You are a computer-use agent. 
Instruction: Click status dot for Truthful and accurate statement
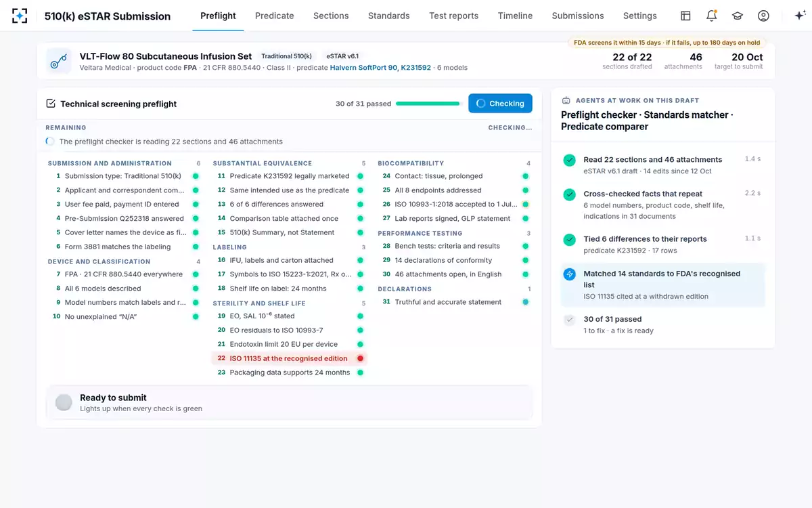525,302
